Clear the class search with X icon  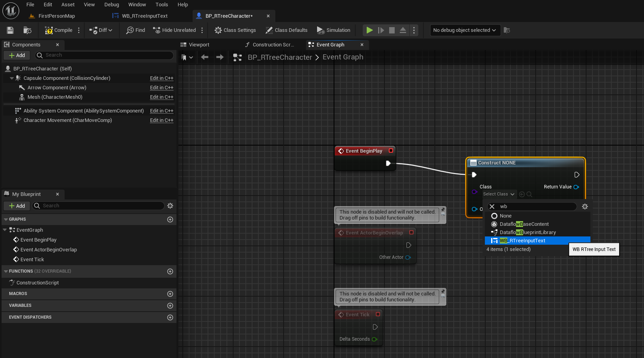pyautogui.click(x=492, y=207)
